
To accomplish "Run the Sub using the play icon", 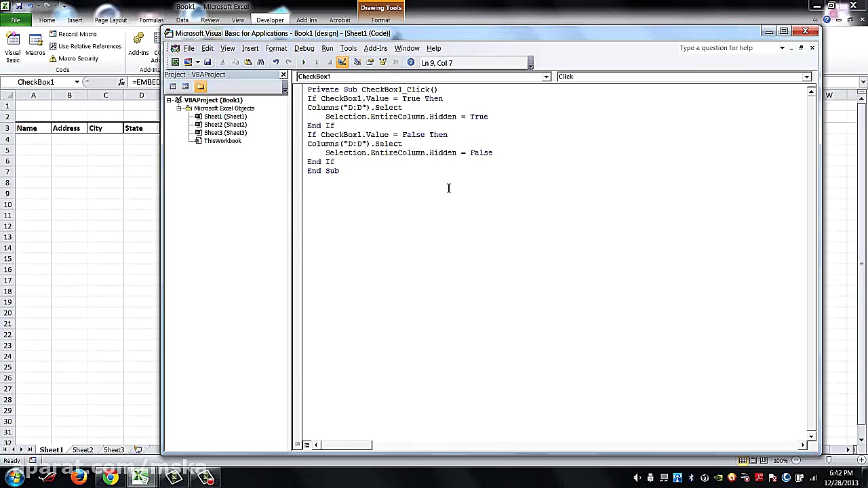I will [304, 62].
